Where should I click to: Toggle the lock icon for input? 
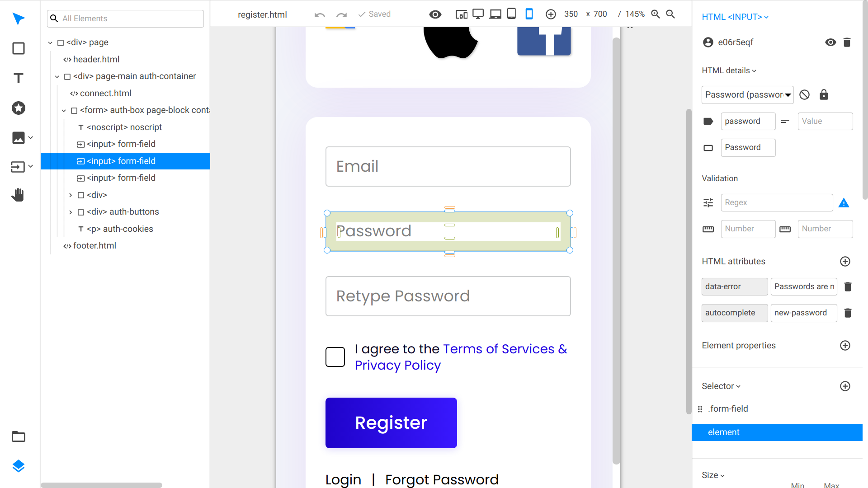[824, 94]
